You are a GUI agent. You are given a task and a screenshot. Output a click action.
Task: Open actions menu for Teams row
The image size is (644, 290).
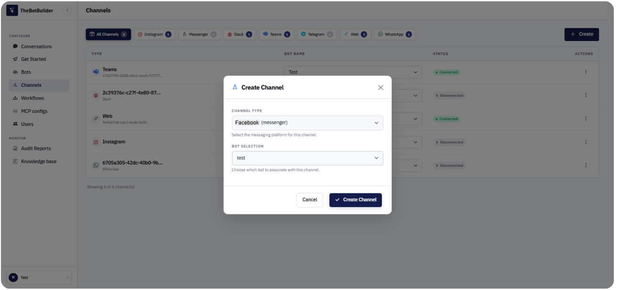point(586,72)
